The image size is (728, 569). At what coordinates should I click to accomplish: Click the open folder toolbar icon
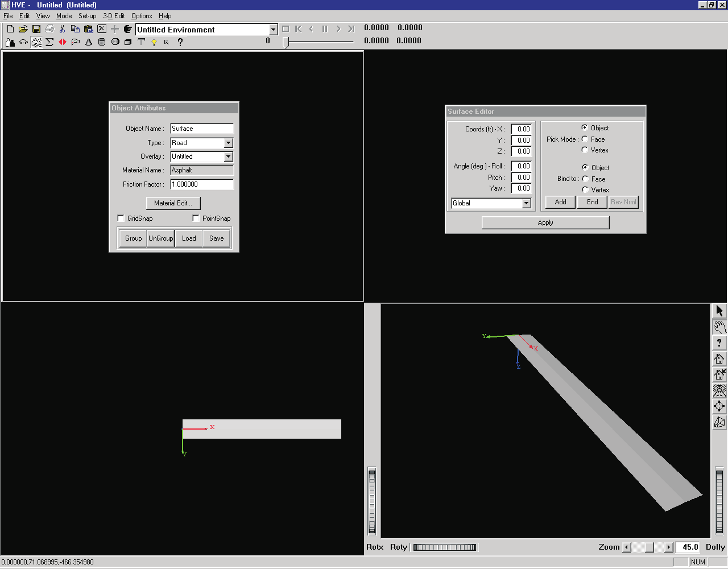23,29
